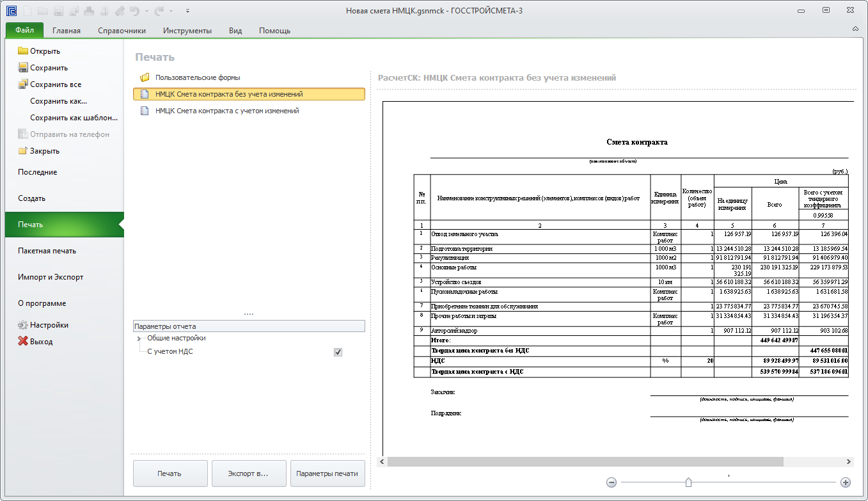
Task: Select report НМЦК Смета контракта с учетом изменений
Action: [227, 111]
